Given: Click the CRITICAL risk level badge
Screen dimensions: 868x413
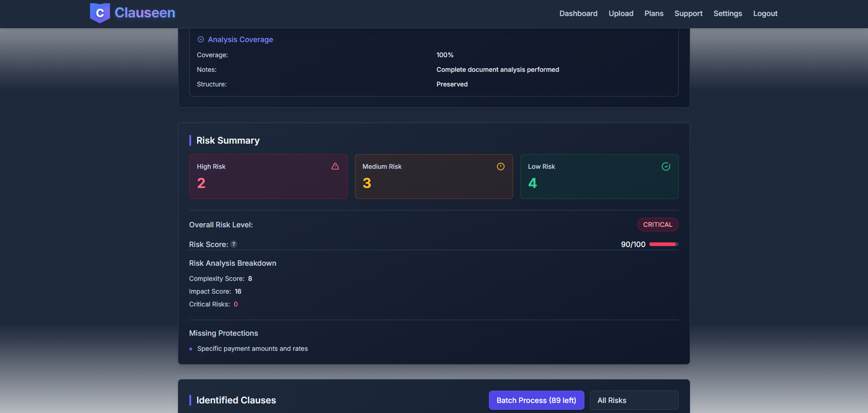Looking at the screenshot, I should [658, 225].
